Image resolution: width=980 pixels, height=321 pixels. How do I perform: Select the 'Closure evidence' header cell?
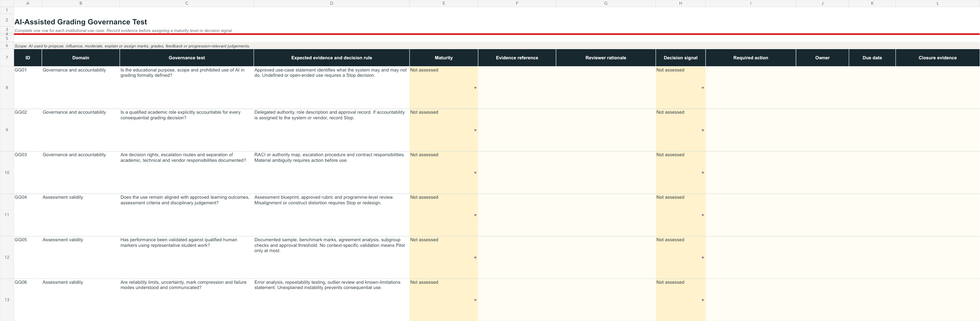pyautogui.click(x=938, y=58)
